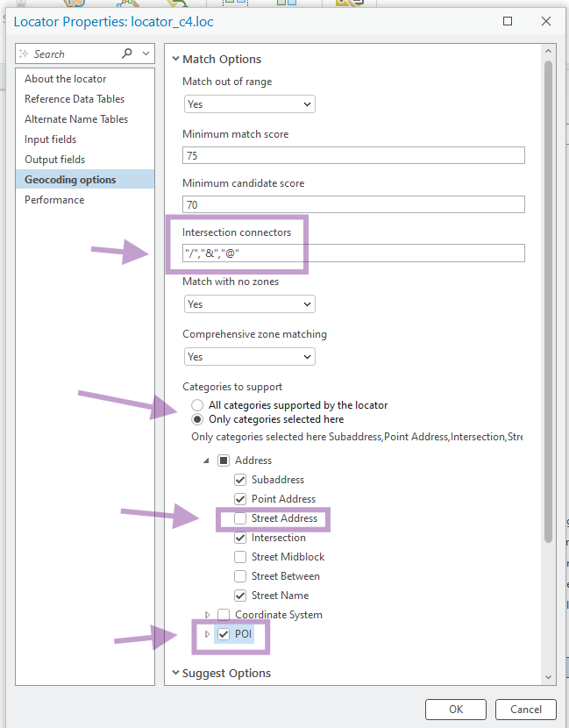Open the Reference Data Tables page

click(x=75, y=99)
